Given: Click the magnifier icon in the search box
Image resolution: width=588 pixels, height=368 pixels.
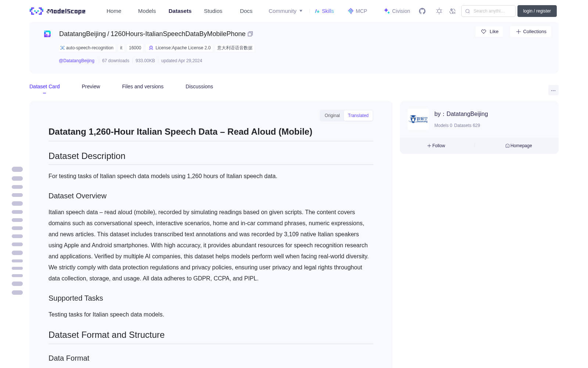Looking at the screenshot, I should tap(467, 11).
